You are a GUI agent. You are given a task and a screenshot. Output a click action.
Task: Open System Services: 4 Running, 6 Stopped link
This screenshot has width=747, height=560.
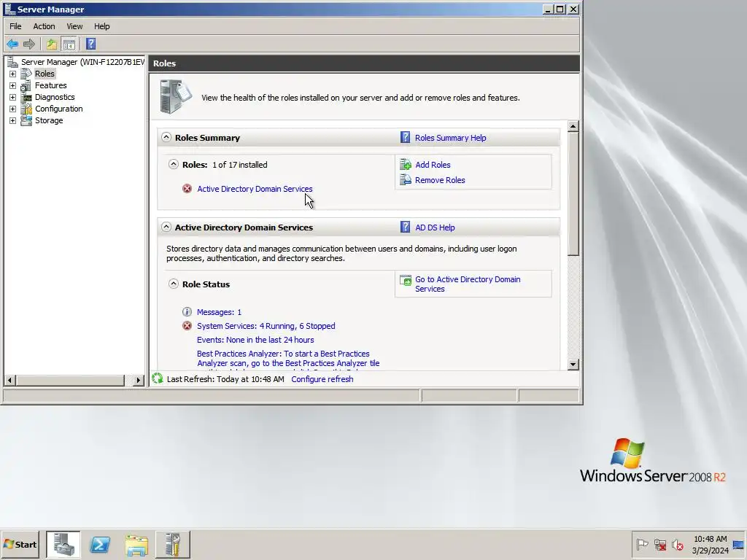(x=266, y=326)
